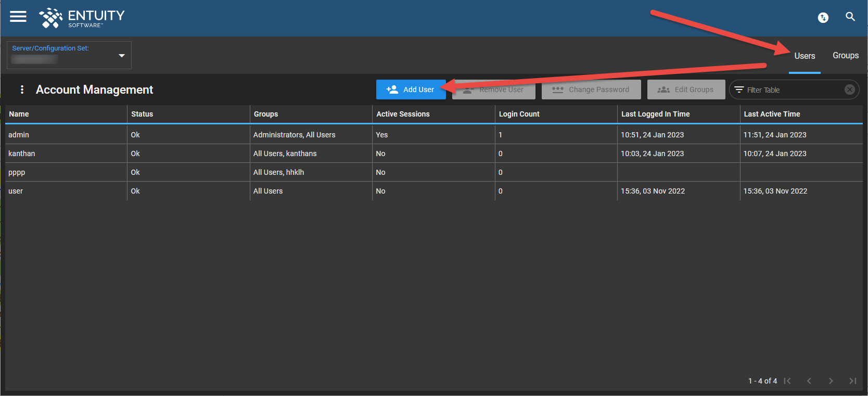The width and height of the screenshot is (868, 396).
Task: Select the row named user
Action: pos(434,191)
